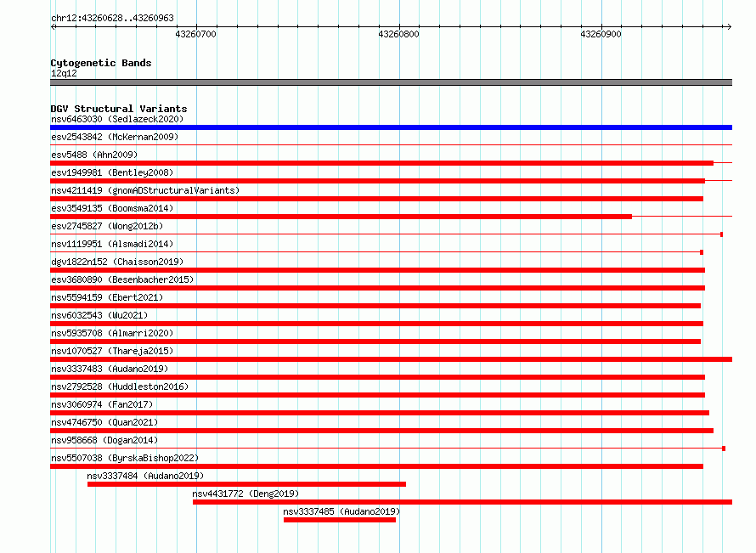Select the red nsv4431772 variant bar
The image size is (756, 553).
tap(462, 502)
